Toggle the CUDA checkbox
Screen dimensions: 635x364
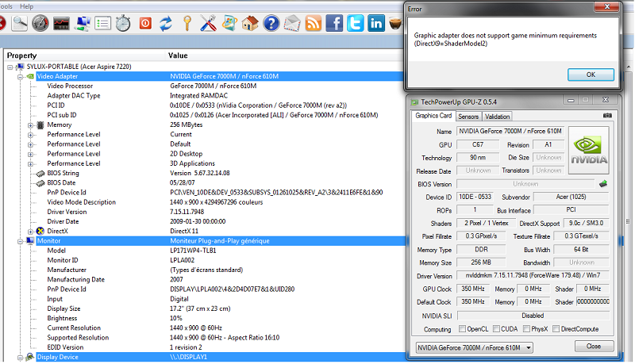coord(496,329)
